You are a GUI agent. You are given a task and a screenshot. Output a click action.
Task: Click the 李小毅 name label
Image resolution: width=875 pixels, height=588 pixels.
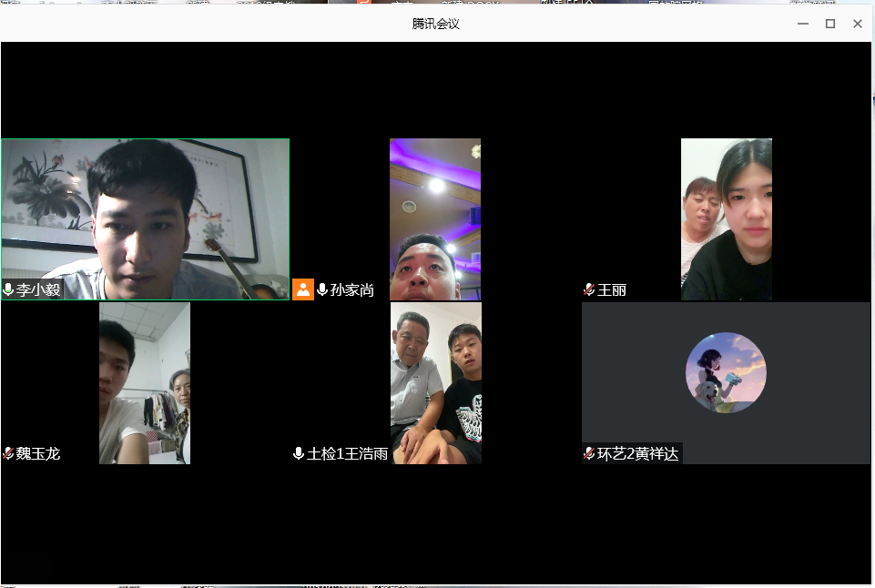[38, 290]
